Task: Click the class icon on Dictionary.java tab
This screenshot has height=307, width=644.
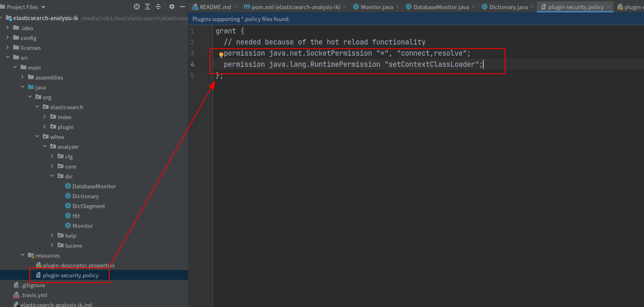Action: click(x=485, y=7)
